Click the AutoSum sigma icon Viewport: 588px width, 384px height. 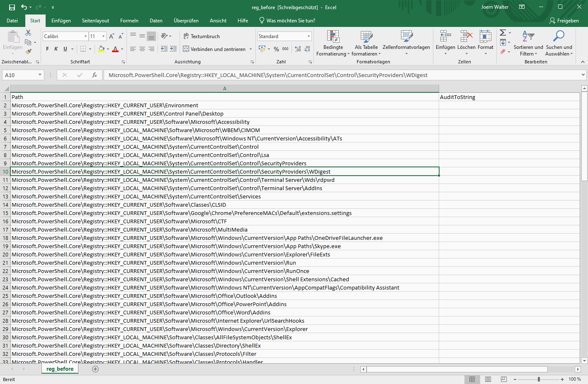coord(503,33)
